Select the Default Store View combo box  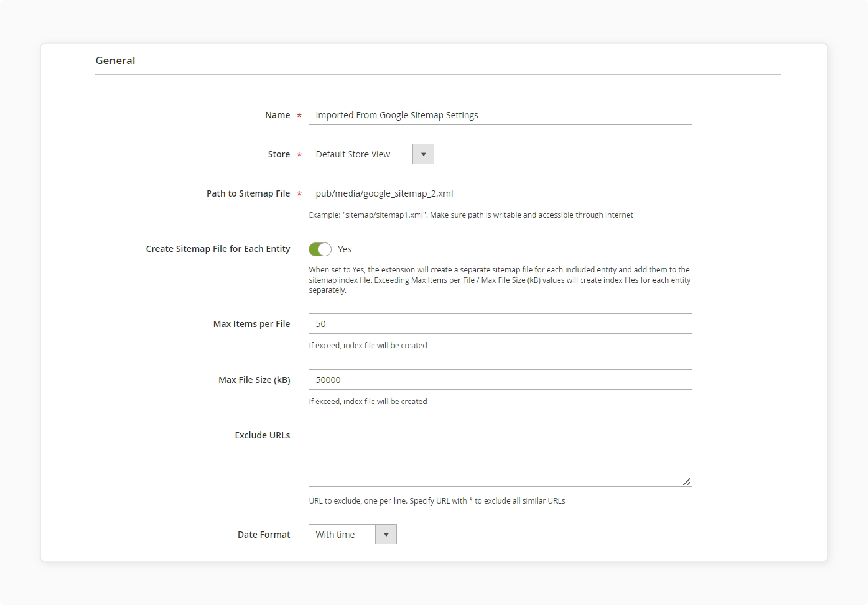(x=371, y=154)
